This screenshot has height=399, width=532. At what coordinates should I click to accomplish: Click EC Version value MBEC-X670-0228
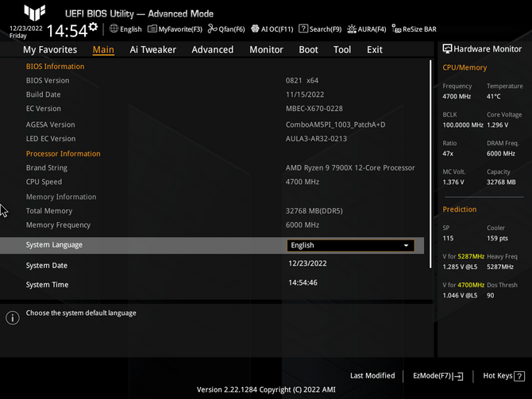pyautogui.click(x=314, y=109)
